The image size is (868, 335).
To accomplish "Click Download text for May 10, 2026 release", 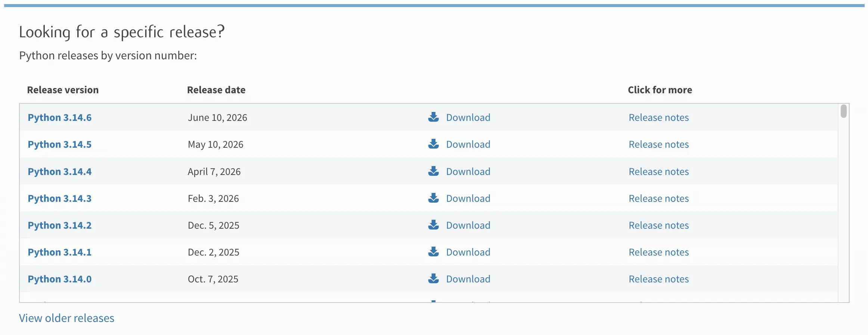I will click(x=468, y=144).
